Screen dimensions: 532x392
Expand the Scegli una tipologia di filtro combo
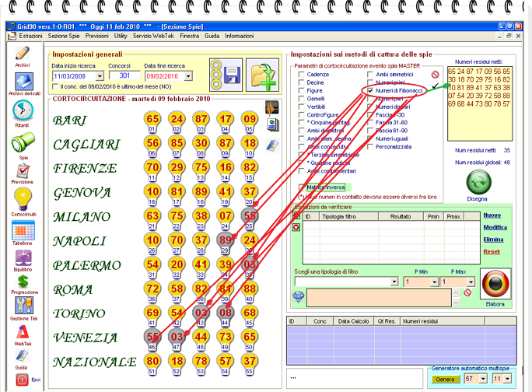pos(394,282)
